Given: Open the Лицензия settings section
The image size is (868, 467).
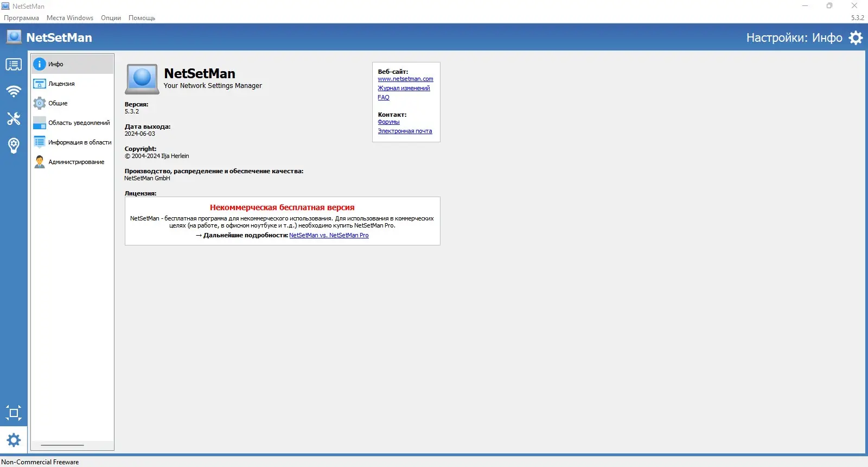Looking at the screenshot, I should [72, 84].
